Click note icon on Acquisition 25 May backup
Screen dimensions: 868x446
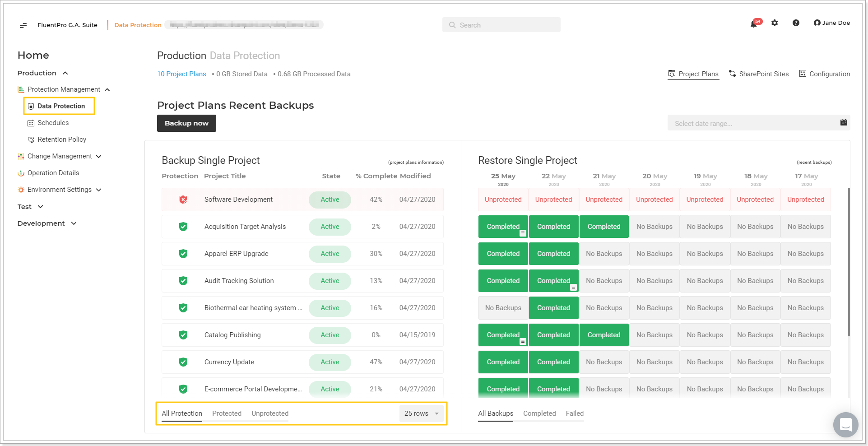(x=523, y=233)
